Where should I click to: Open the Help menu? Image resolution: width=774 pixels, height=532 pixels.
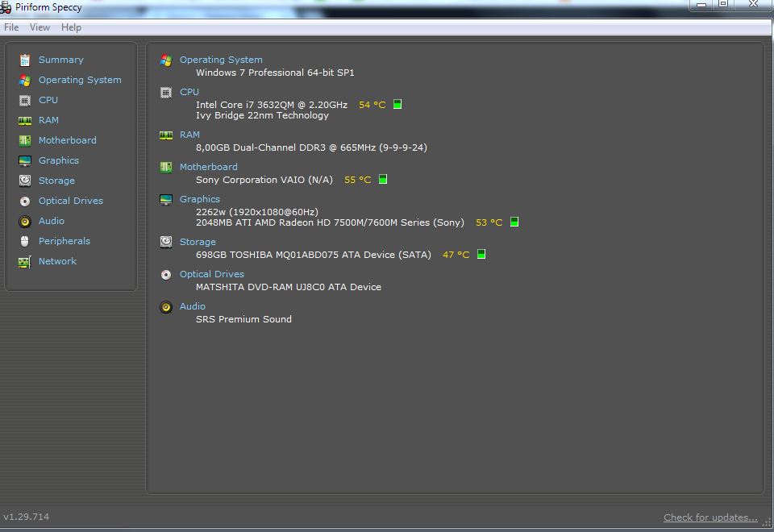pos(71,27)
